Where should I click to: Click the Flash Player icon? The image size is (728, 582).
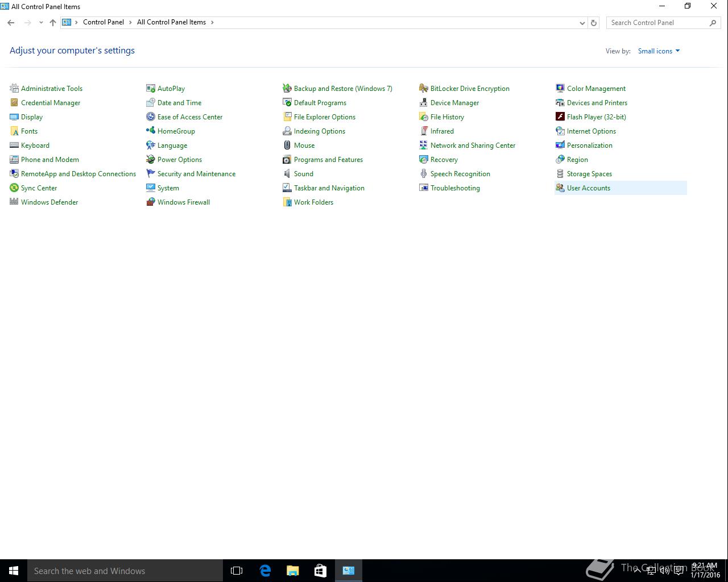click(x=560, y=117)
